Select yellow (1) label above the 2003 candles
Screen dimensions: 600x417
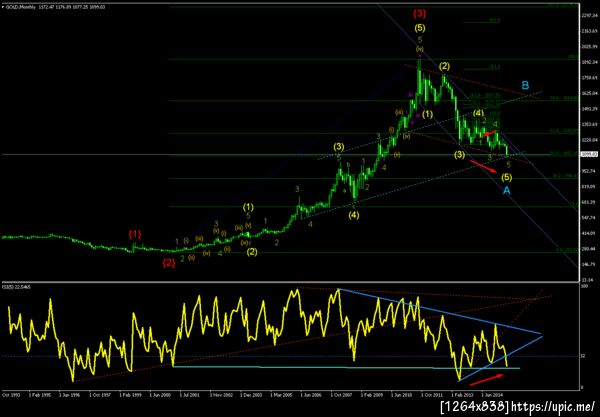(248, 207)
